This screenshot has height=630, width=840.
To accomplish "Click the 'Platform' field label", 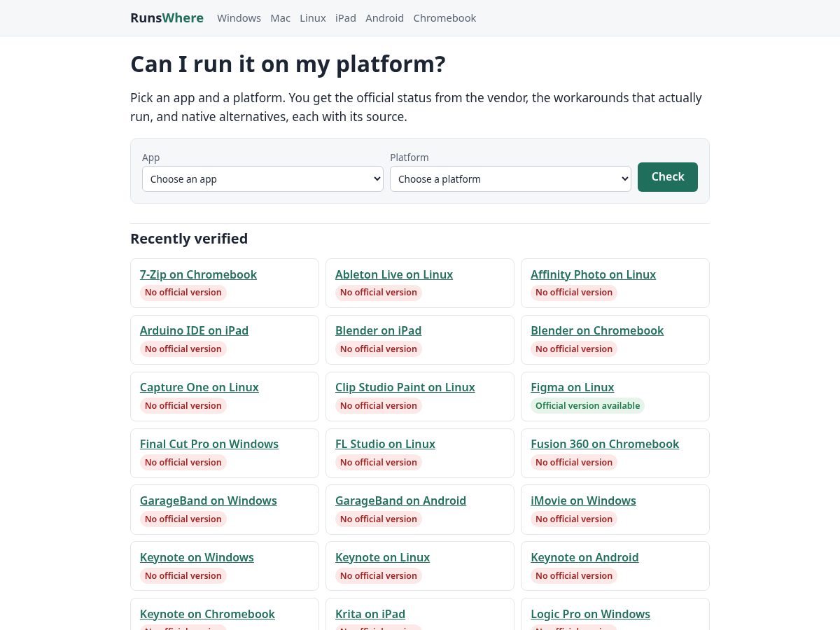I will pos(409,157).
